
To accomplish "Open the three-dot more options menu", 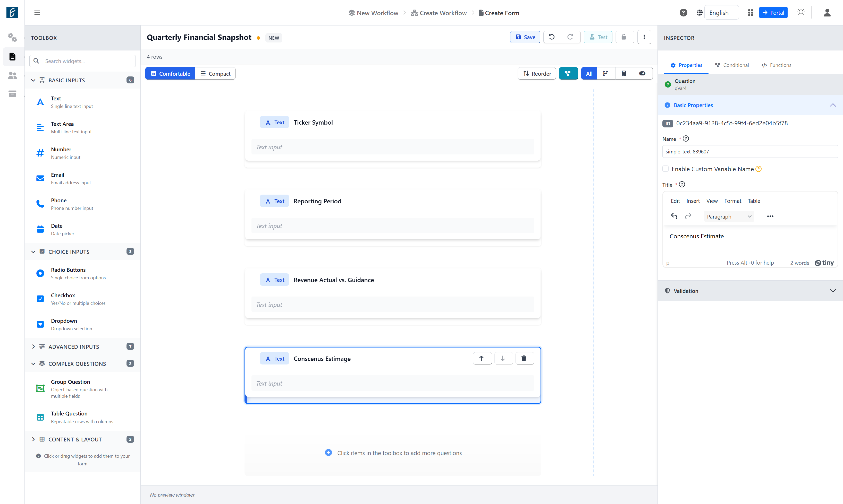I will pos(644,37).
